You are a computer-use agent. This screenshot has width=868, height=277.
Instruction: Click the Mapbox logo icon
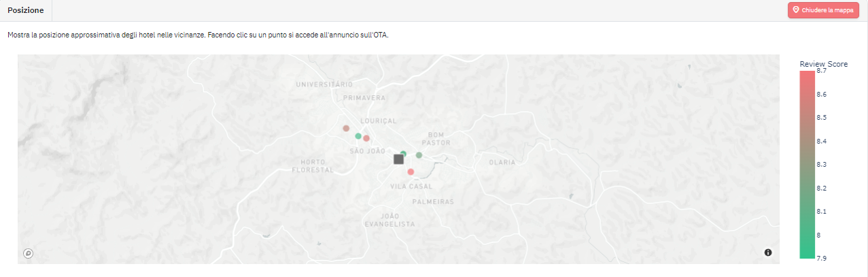pos(28,253)
